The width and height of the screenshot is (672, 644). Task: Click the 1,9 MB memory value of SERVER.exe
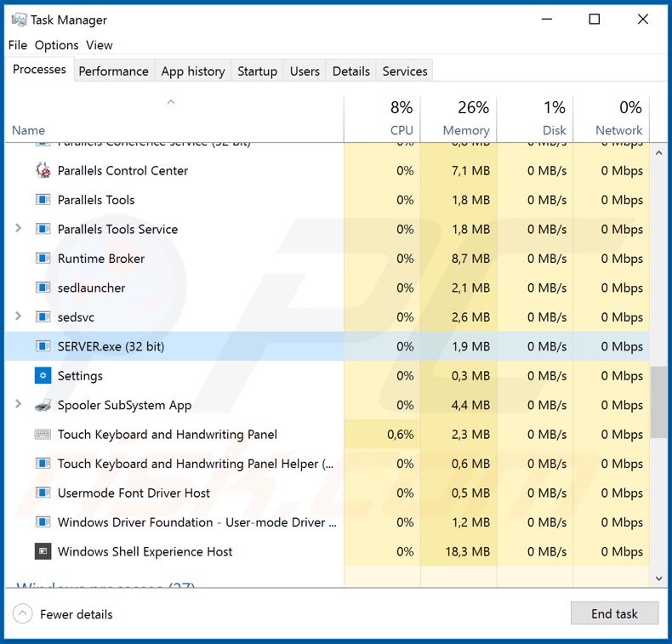[470, 346]
